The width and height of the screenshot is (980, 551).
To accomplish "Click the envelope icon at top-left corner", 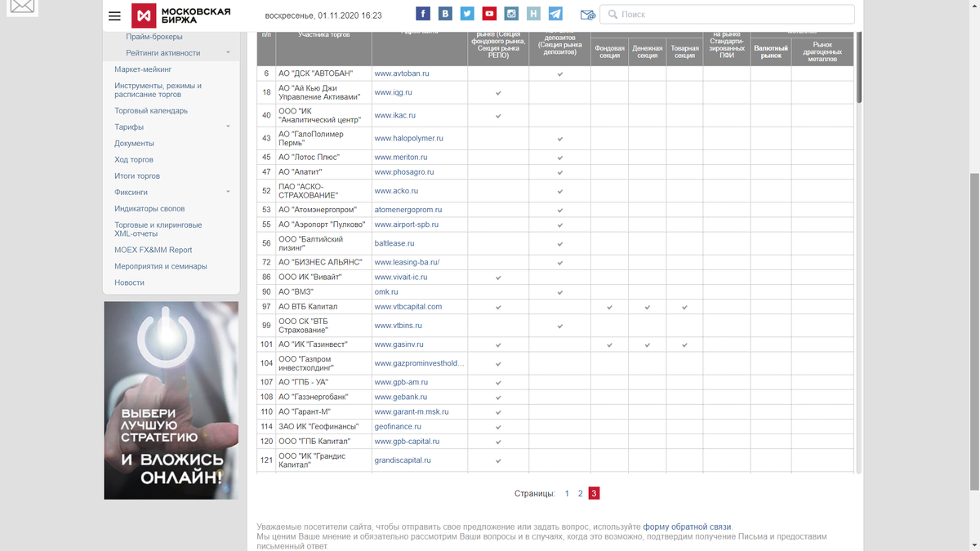I will click(x=23, y=7).
